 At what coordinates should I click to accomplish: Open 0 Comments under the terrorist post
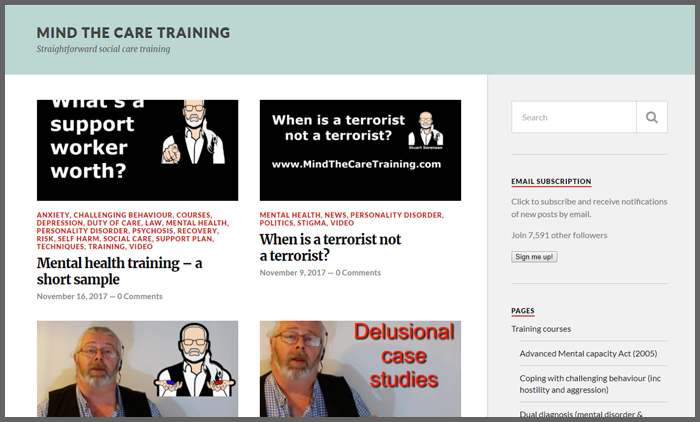tap(358, 272)
